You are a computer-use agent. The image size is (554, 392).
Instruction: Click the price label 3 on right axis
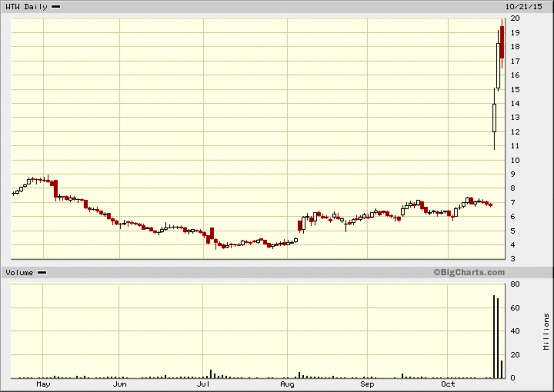click(x=512, y=259)
